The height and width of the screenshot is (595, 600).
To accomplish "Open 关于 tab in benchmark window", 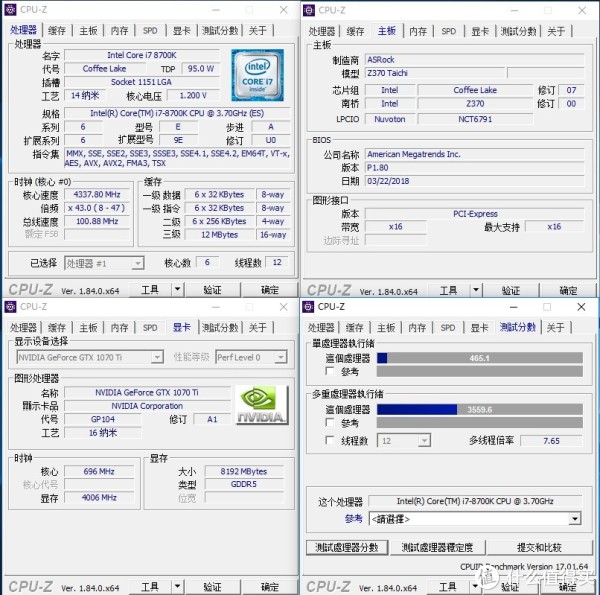I will pos(555,328).
